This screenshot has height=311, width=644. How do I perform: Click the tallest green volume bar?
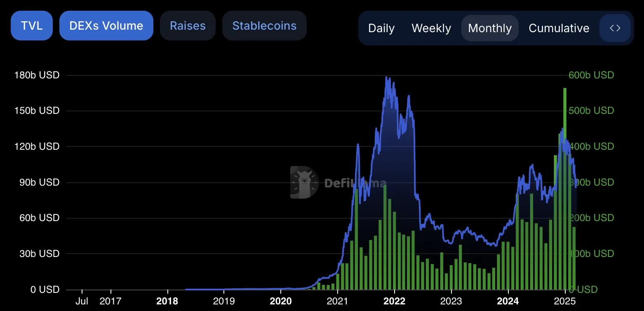coord(565,188)
